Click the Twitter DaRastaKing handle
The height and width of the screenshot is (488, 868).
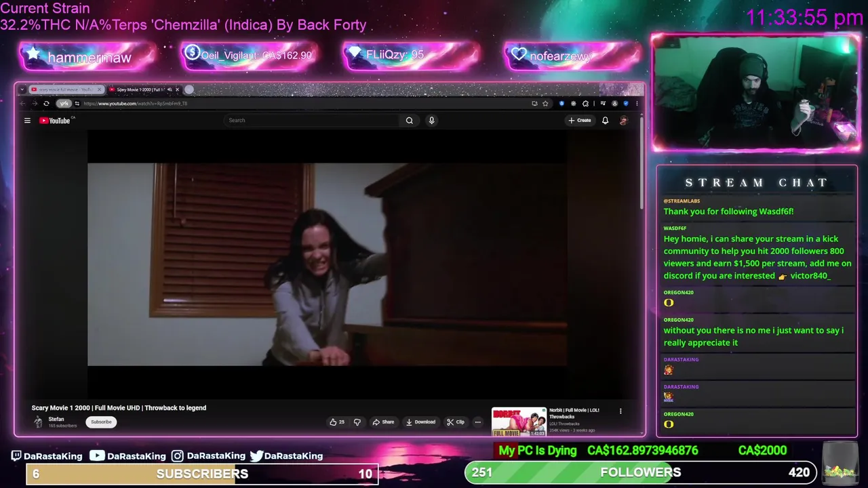point(286,455)
